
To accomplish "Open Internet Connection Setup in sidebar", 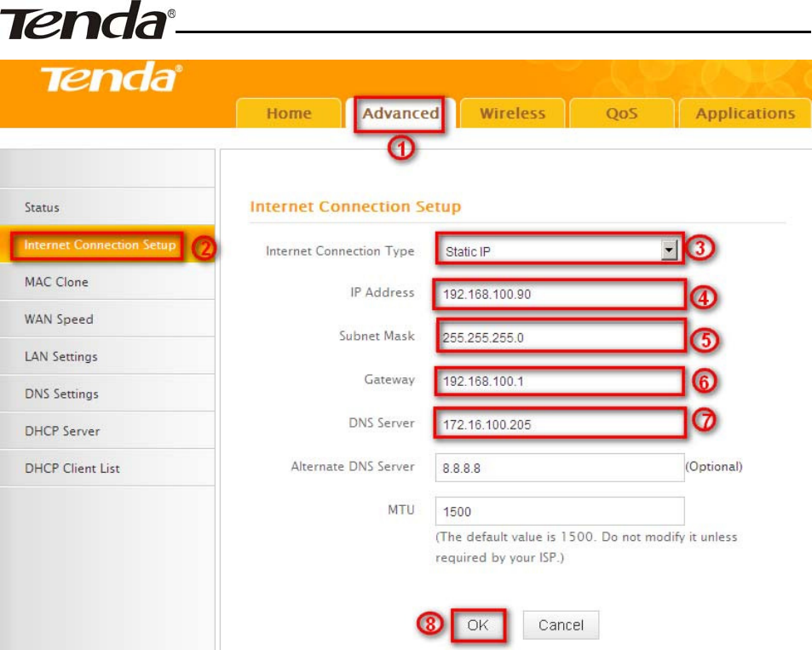I will coord(107,244).
